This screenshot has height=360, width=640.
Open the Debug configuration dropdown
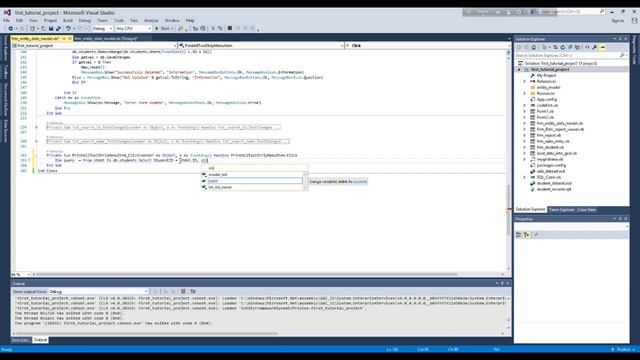102,29
